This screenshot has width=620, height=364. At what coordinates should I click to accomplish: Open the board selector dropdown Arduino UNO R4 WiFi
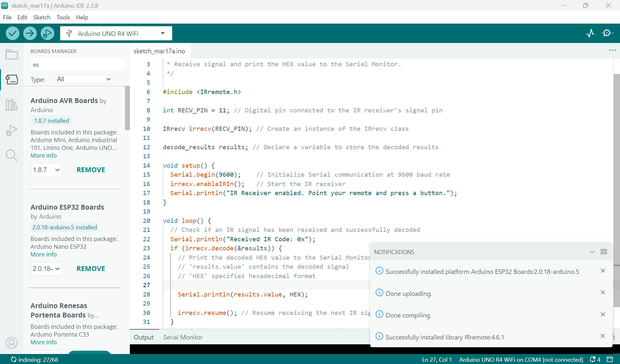pyautogui.click(x=116, y=33)
